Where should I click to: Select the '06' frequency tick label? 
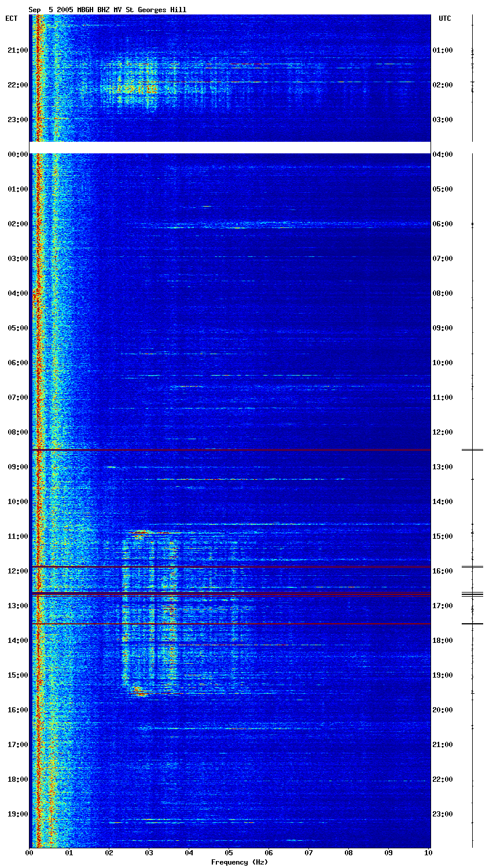269,853
